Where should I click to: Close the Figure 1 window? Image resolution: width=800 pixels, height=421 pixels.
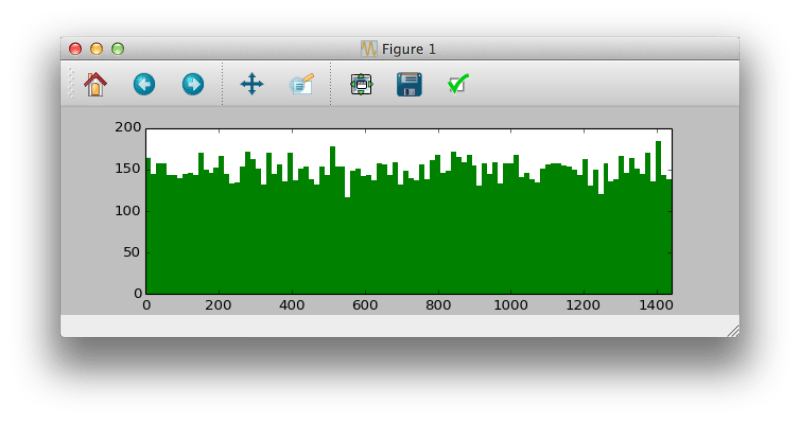pos(76,49)
